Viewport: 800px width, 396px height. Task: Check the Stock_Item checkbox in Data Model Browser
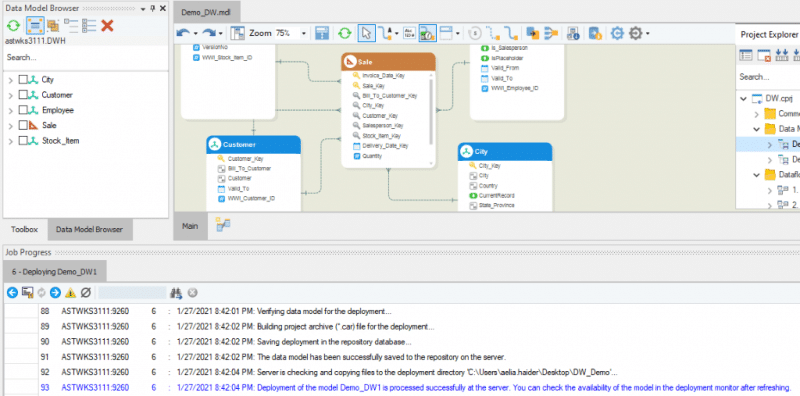pos(23,140)
